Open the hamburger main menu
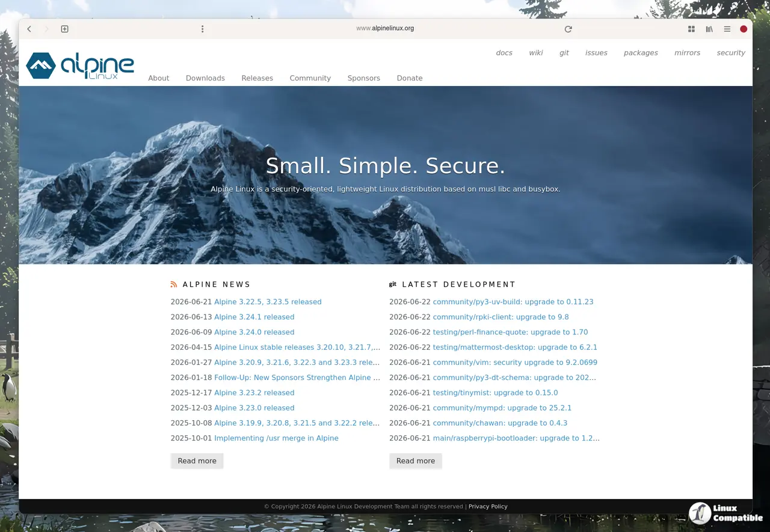The width and height of the screenshot is (770, 532). pyautogui.click(x=727, y=29)
